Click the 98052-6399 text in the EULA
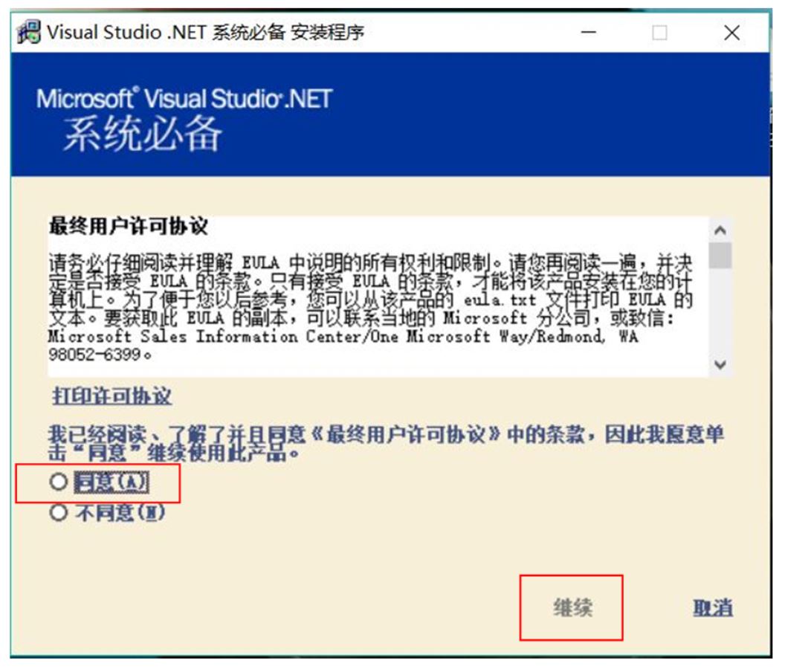Image resolution: width=785 pixels, height=672 pixels. point(94,355)
